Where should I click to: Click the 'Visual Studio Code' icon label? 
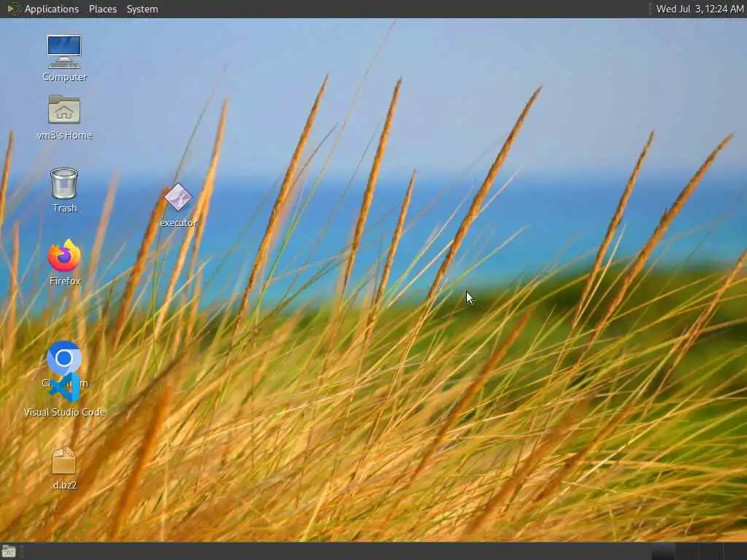click(x=65, y=413)
